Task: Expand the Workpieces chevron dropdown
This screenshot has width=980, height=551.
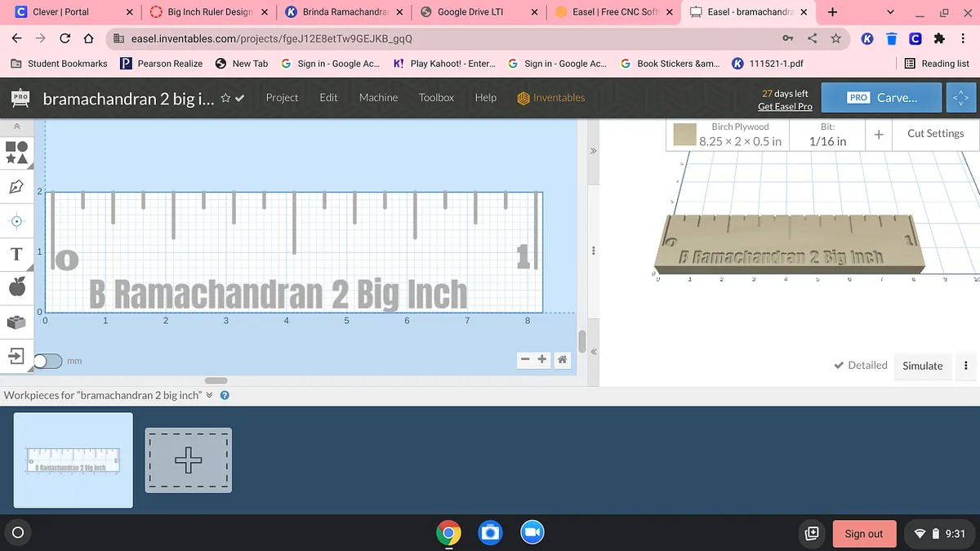Action: (209, 395)
